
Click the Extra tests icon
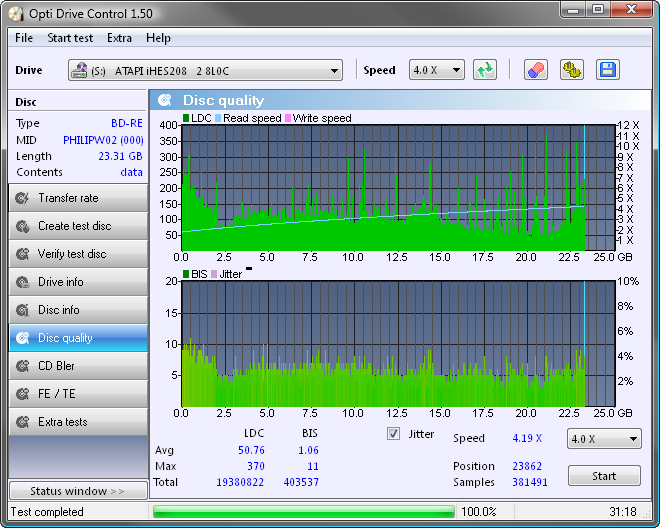[22, 421]
